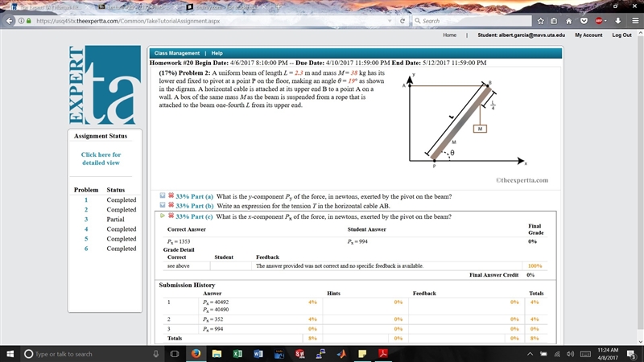Open the 33% Part (c) link
644x362 pixels.
(x=194, y=216)
